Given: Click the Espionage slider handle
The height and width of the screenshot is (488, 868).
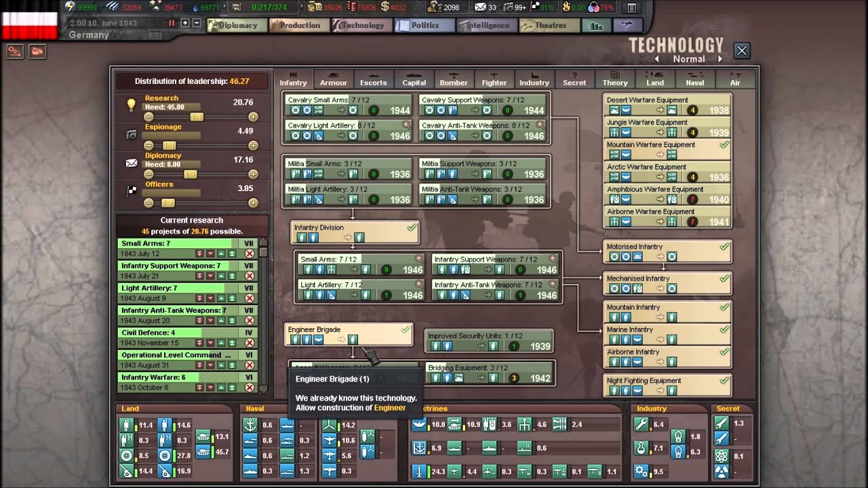Looking at the screenshot, I should pyautogui.click(x=170, y=146).
